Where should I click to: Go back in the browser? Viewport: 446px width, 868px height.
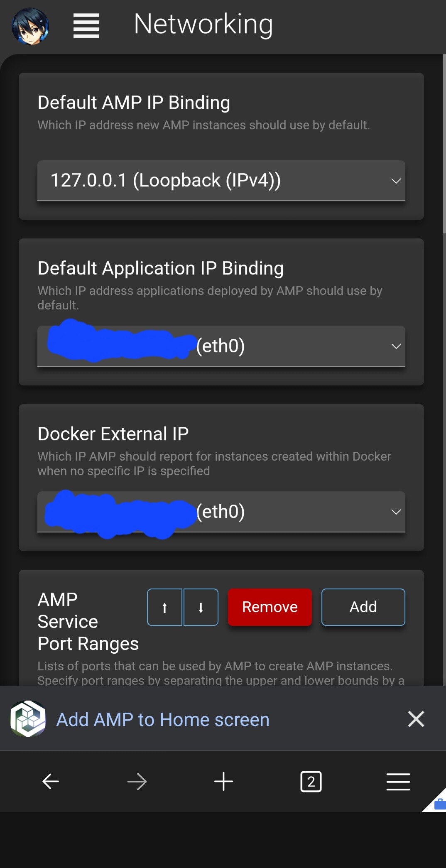click(x=51, y=782)
